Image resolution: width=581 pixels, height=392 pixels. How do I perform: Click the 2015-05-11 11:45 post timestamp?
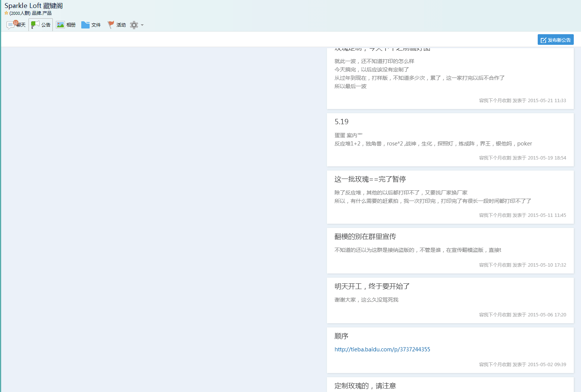(x=547, y=215)
